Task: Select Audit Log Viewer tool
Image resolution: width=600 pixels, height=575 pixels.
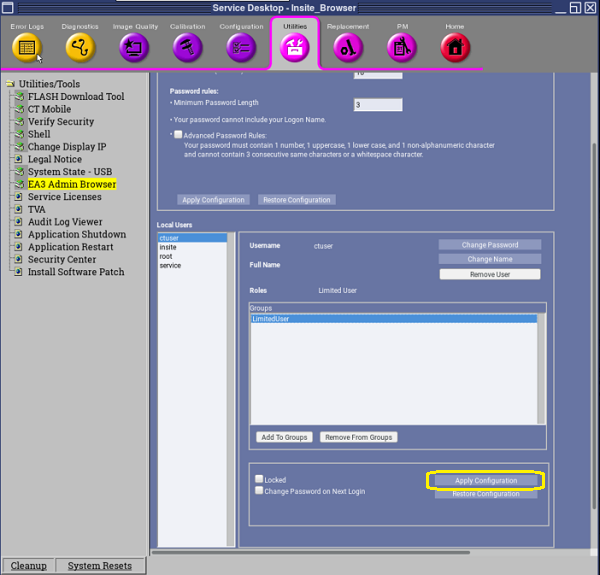Action: point(64,222)
